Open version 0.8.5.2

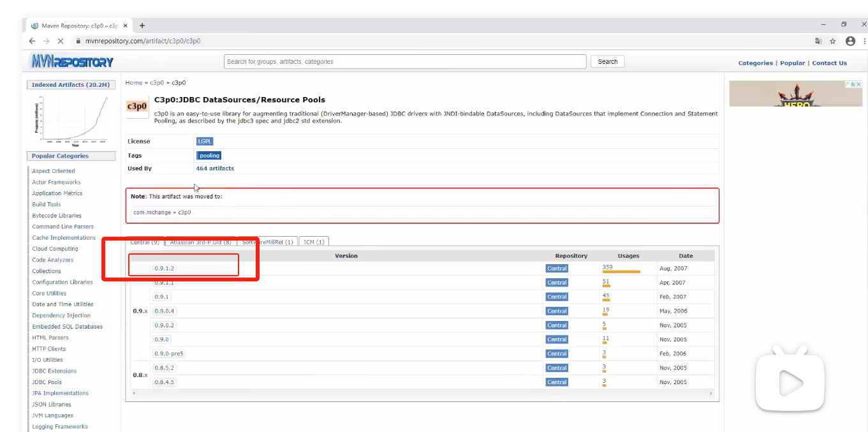[x=165, y=368]
